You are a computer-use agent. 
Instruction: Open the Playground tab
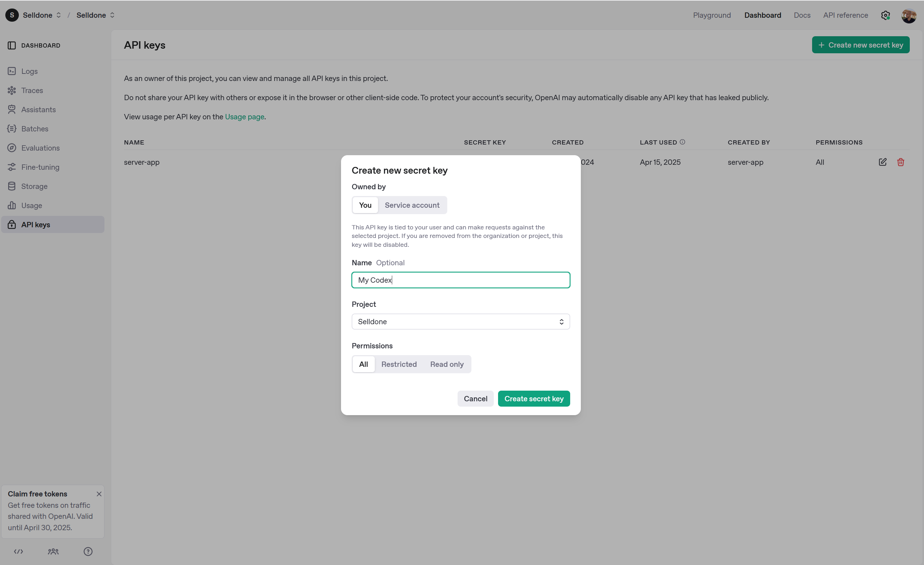pos(711,15)
